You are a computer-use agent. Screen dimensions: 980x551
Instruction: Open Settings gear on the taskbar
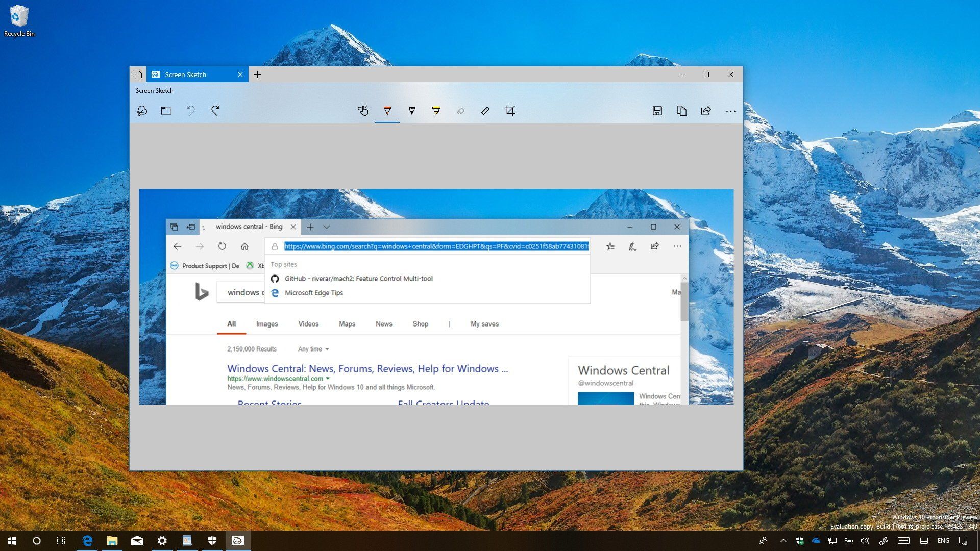point(162,541)
